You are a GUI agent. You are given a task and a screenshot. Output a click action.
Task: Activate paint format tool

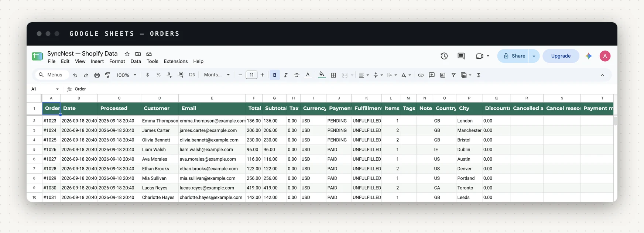108,75
